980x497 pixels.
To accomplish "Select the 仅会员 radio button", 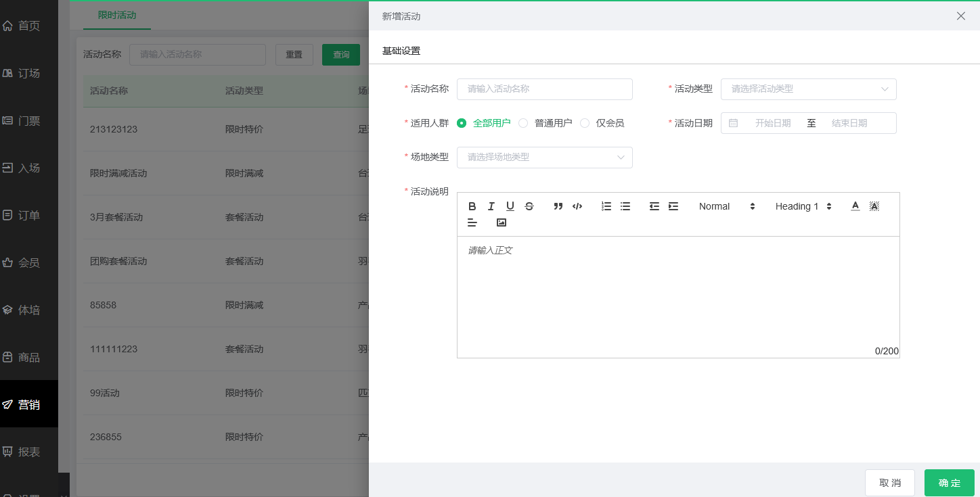I will [x=584, y=123].
